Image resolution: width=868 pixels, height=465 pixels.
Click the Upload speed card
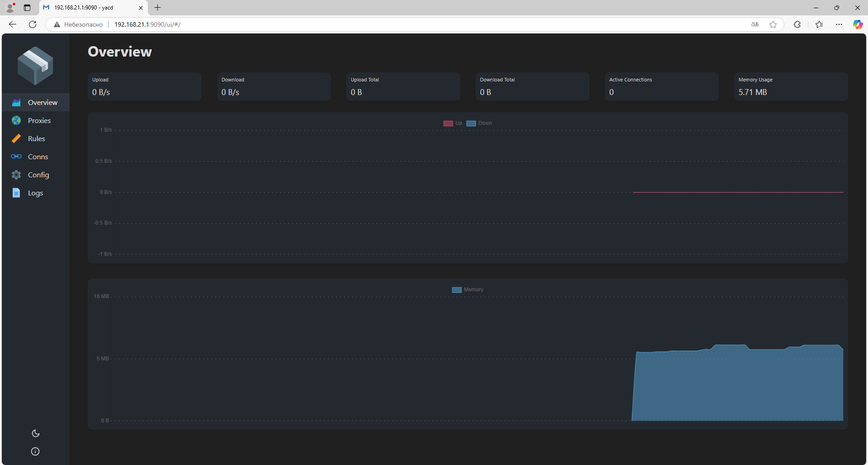point(145,86)
